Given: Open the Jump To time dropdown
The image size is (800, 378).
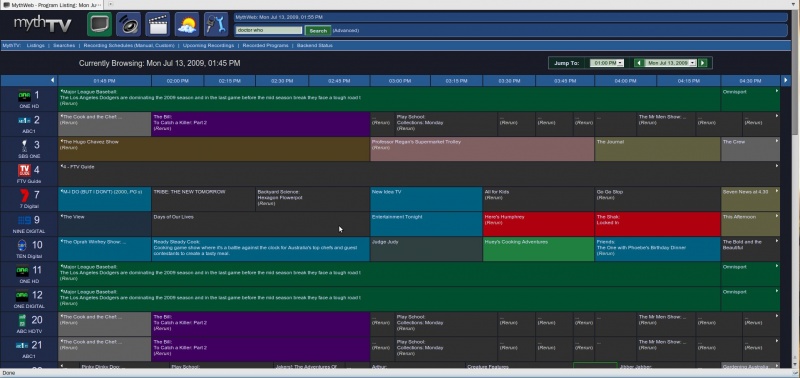Looking at the screenshot, I should (x=607, y=63).
